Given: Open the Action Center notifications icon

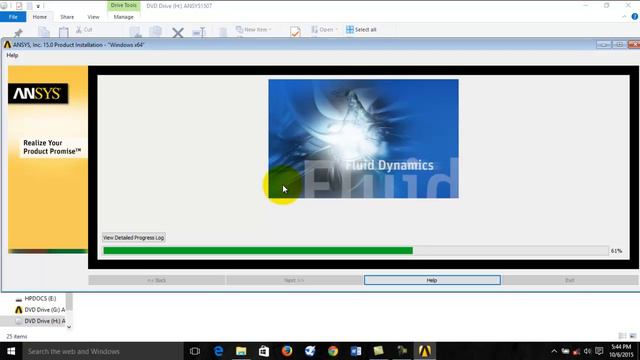Looking at the screenshot, I should pos(599,351).
